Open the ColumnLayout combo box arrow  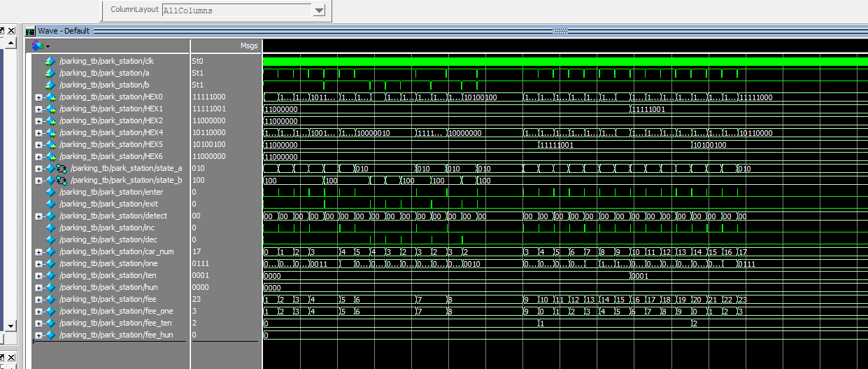pos(319,11)
